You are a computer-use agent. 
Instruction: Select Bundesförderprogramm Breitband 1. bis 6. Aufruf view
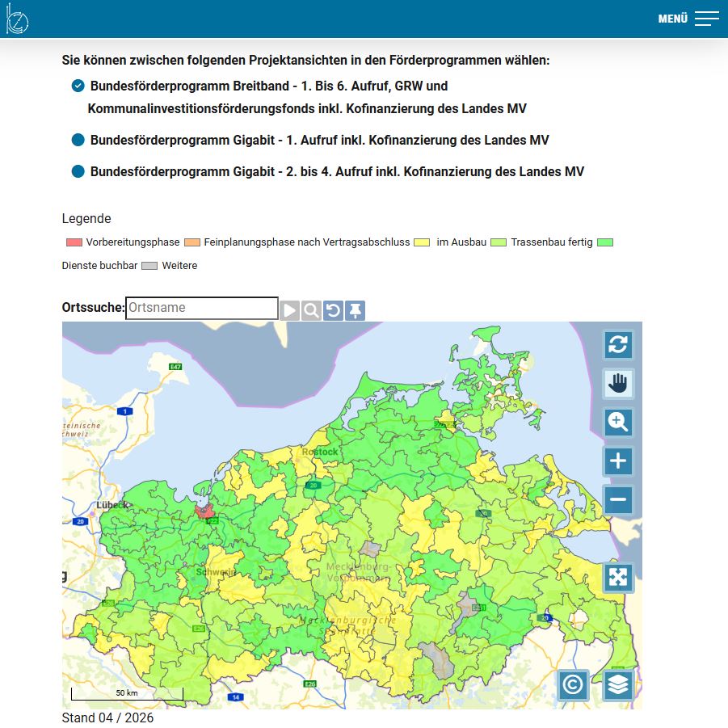[78, 86]
